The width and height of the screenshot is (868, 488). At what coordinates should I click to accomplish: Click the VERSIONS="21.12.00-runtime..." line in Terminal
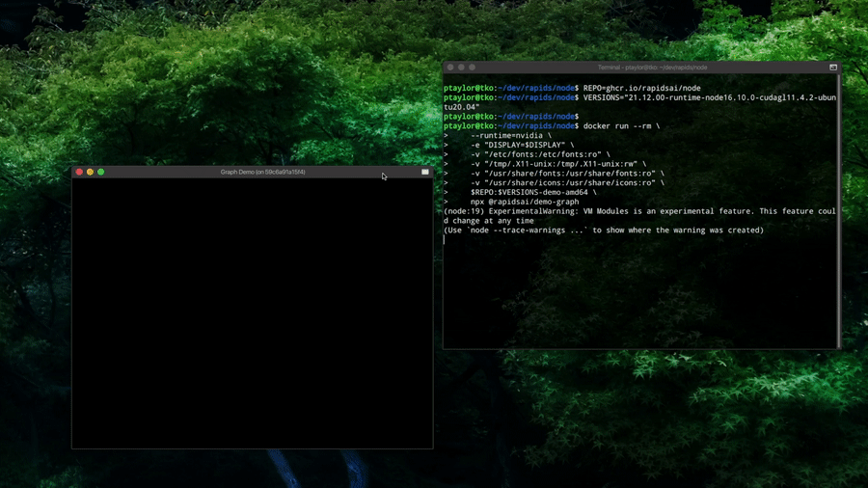(639, 97)
